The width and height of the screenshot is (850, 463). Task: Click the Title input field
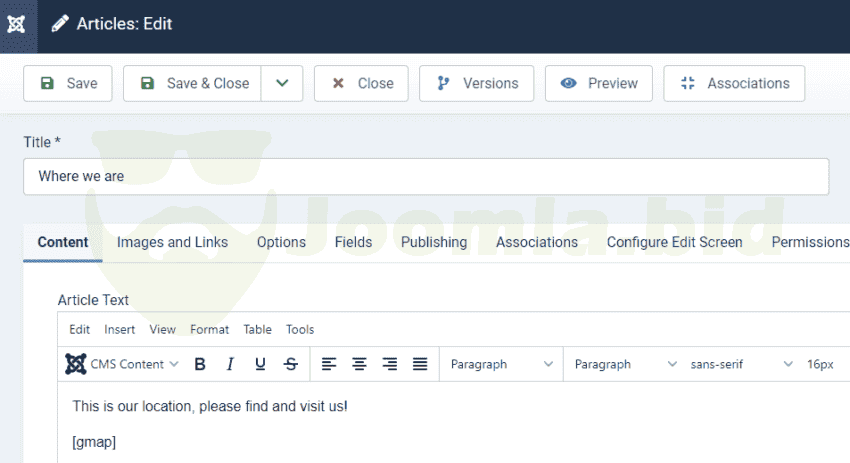(x=426, y=176)
